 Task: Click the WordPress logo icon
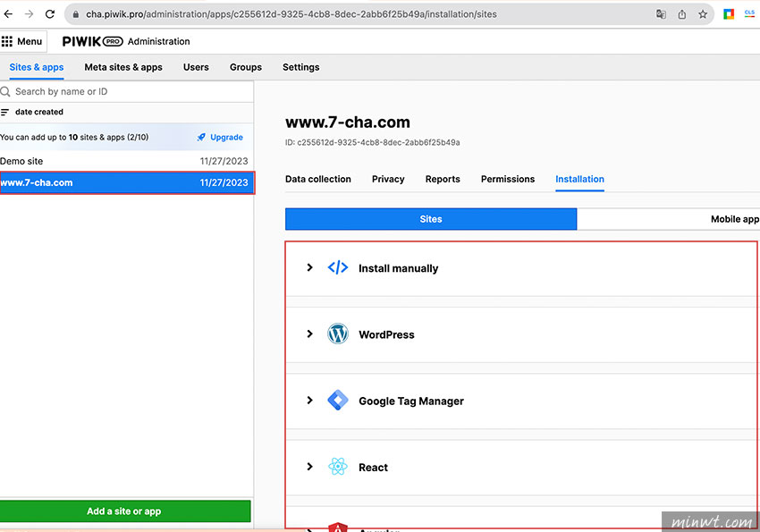337,334
